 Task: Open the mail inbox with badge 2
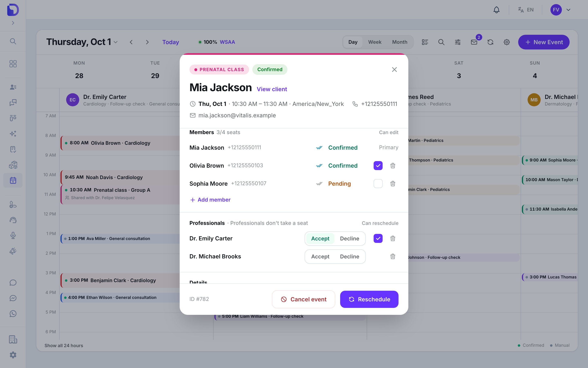(x=474, y=42)
